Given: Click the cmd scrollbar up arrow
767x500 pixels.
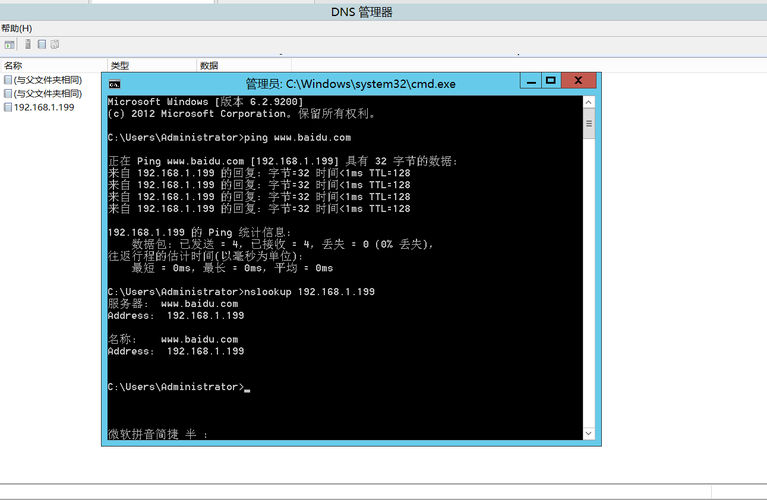Looking at the screenshot, I should click(x=589, y=102).
